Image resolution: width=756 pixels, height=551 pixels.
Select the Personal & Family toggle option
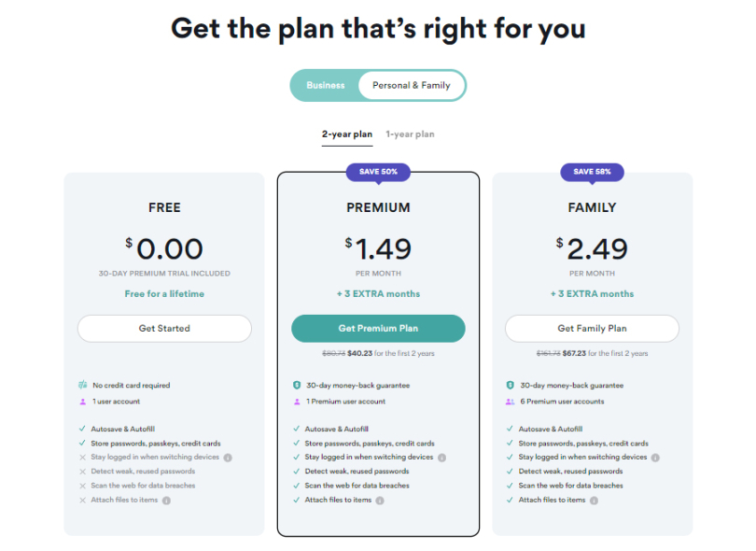pos(412,85)
